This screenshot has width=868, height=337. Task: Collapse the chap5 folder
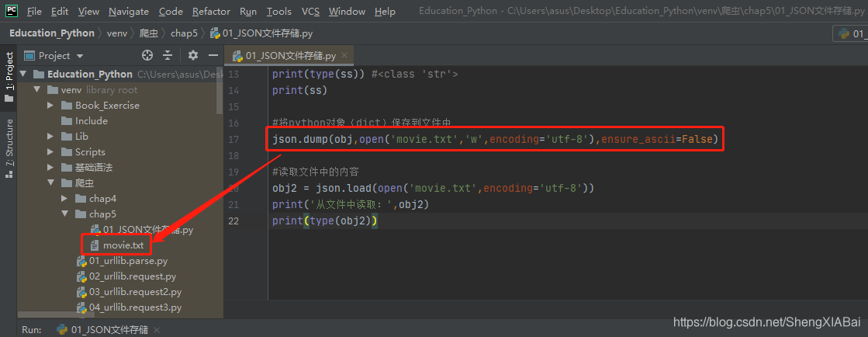(x=64, y=214)
